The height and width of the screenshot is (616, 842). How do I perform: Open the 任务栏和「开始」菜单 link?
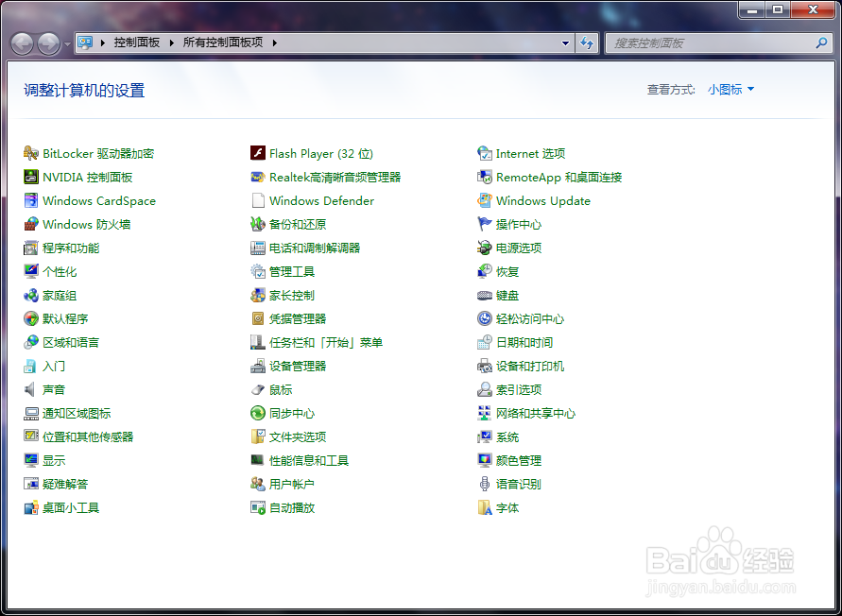coord(326,343)
